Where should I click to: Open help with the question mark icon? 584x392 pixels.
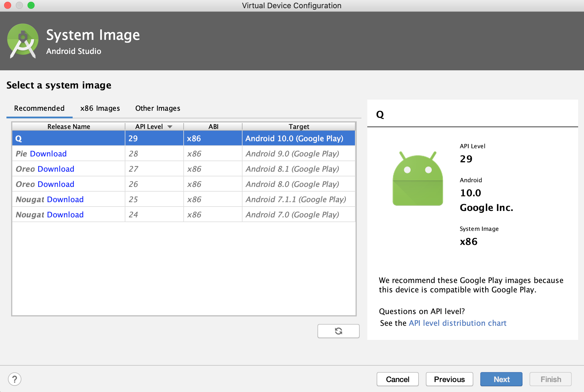pos(15,379)
